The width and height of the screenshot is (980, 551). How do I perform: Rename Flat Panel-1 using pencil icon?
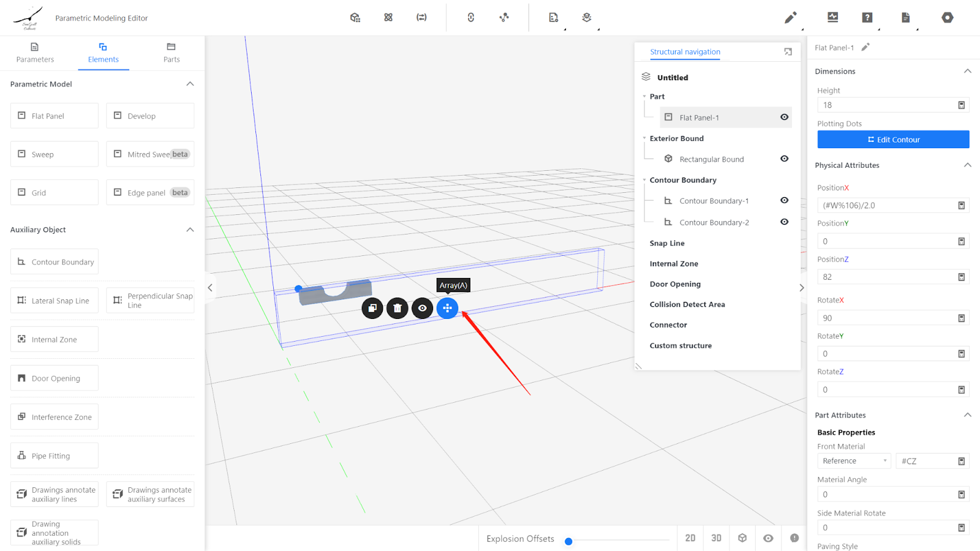point(865,47)
